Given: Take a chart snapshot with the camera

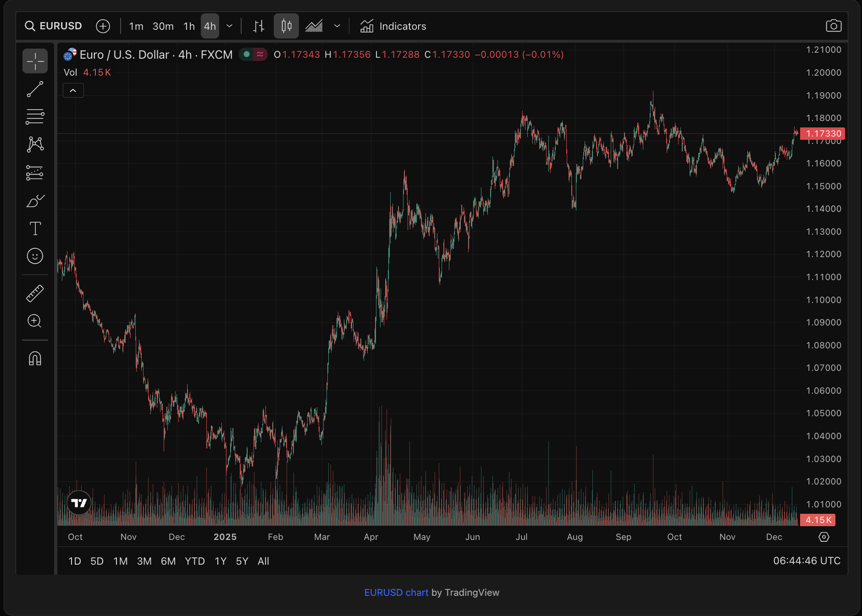Looking at the screenshot, I should (x=834, y=26).
